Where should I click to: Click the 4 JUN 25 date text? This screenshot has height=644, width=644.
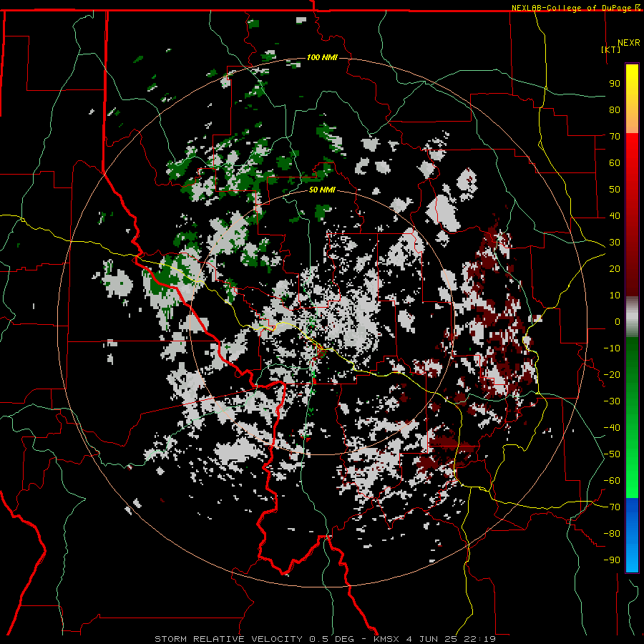(431, 639)
